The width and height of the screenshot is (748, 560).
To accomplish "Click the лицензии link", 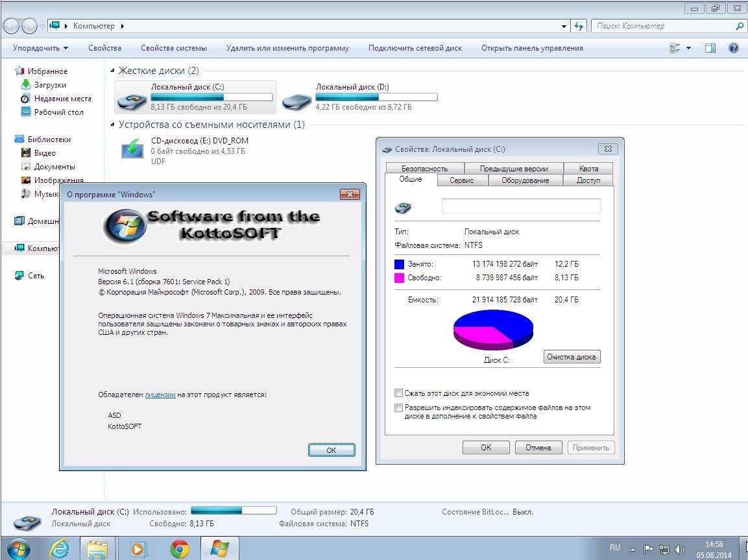I will 160,395.
